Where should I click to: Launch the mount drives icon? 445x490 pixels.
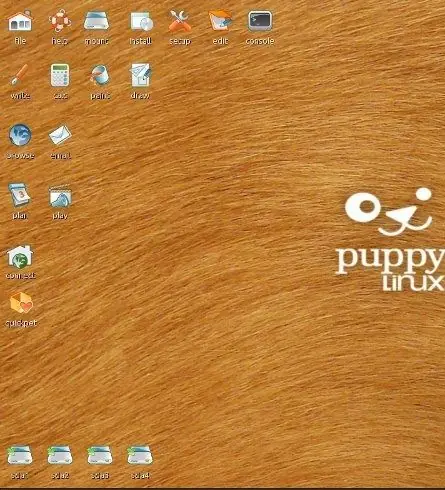click(x=96, y=21)
